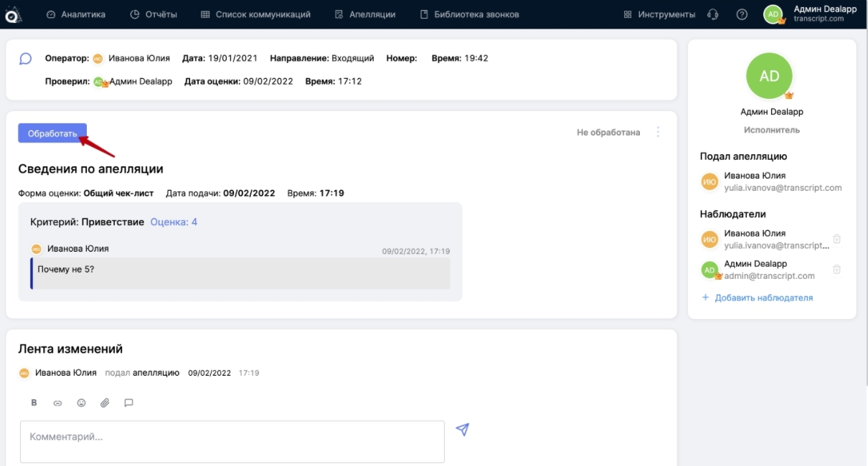Remove observer Иванова Юлия with trash icon
868x466 pixels.
coord(836,239)
